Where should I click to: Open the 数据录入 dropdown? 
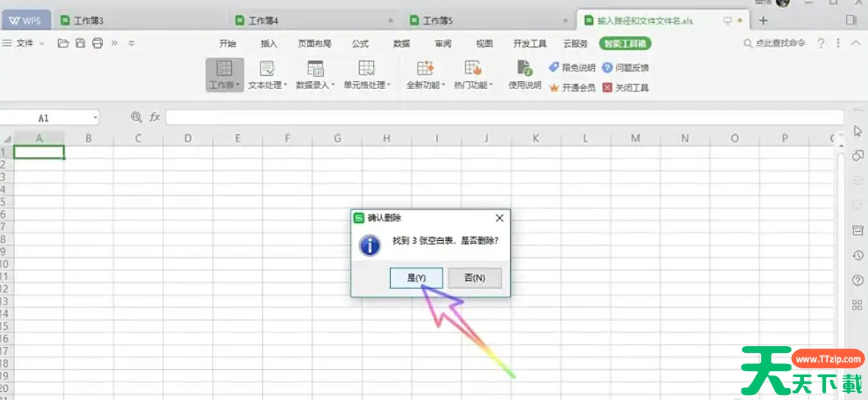click(316, 75)
